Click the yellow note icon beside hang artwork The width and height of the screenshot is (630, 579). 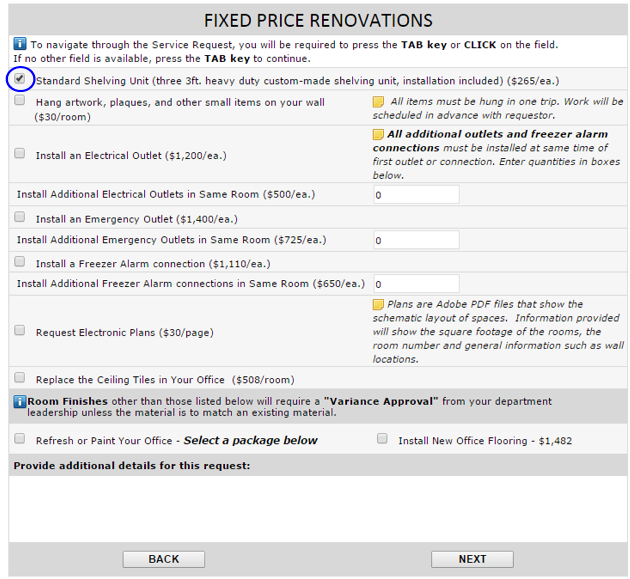378,102
